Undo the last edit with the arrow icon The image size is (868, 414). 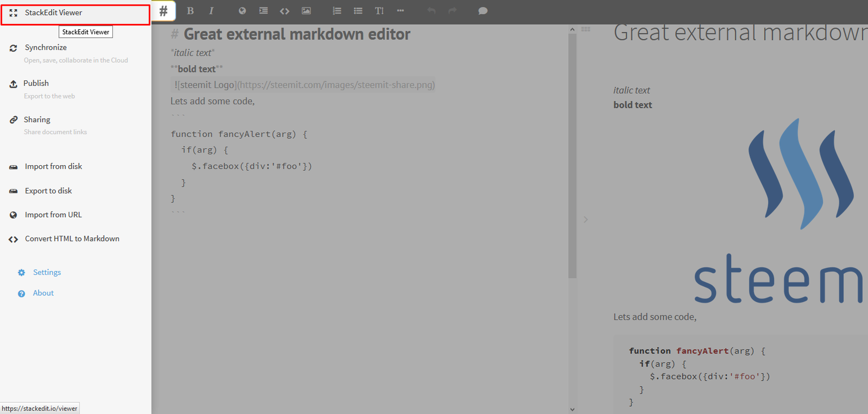tap(432, 11)
